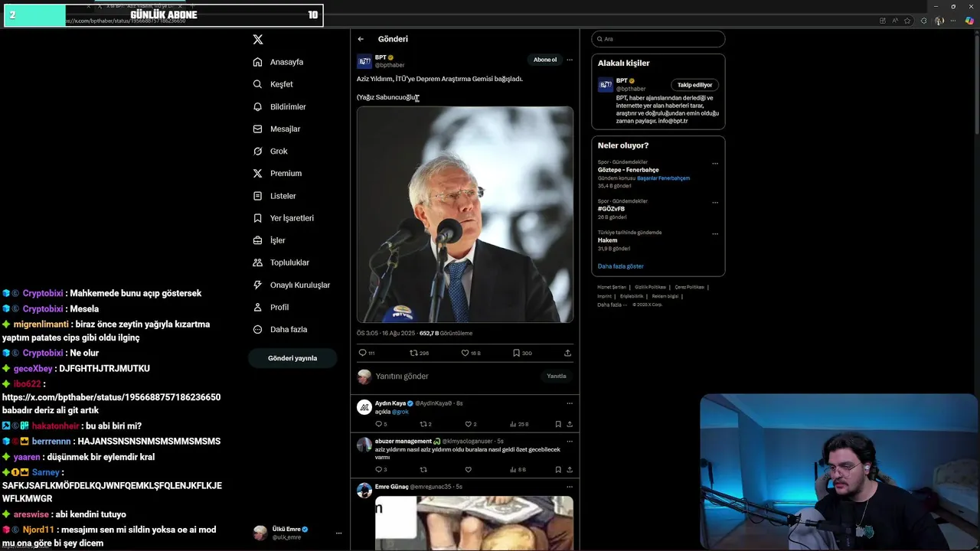Click the Onaylı Kuruluşlar lightning icon
The height and width of the screenshot is (551, 980).
[x=257, y=285]
